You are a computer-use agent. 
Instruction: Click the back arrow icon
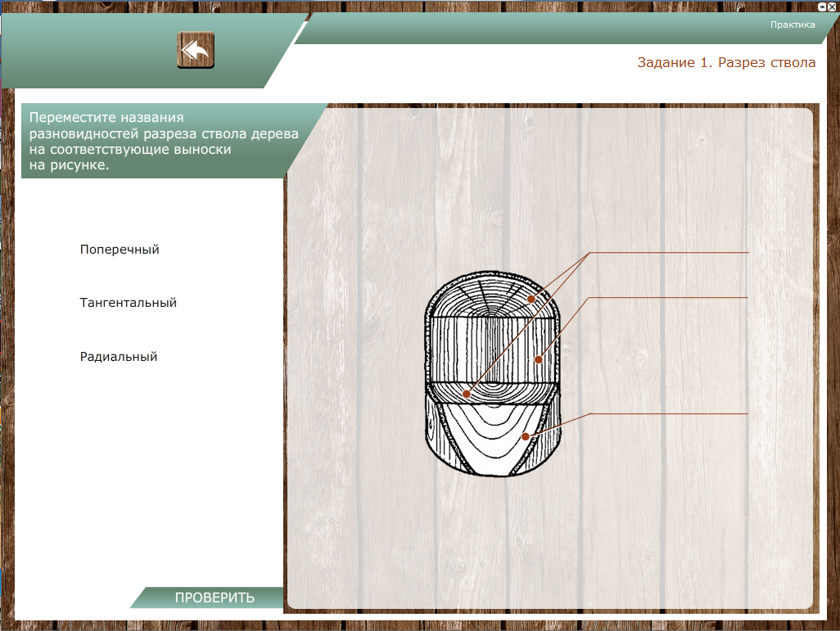click(196, 51)
